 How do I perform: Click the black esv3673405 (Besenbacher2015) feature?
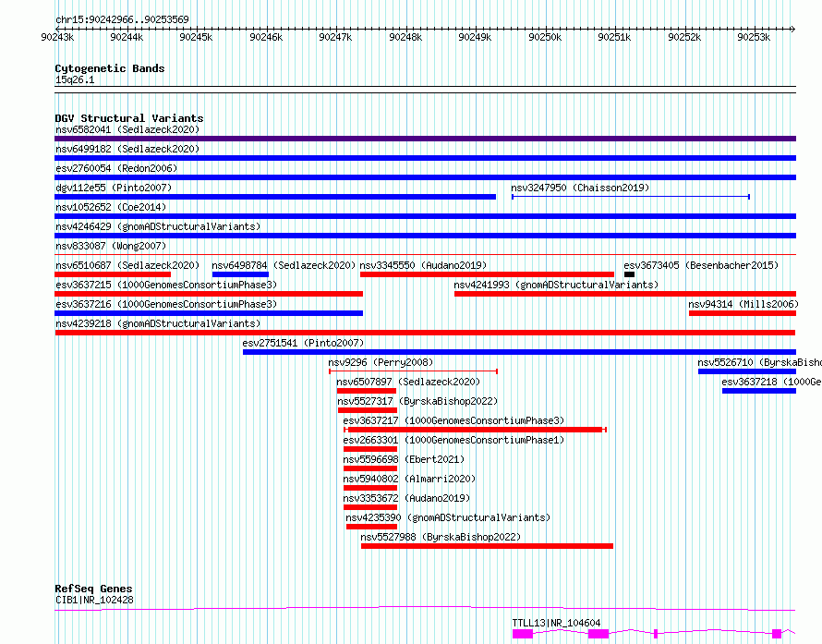coord(630,274)
